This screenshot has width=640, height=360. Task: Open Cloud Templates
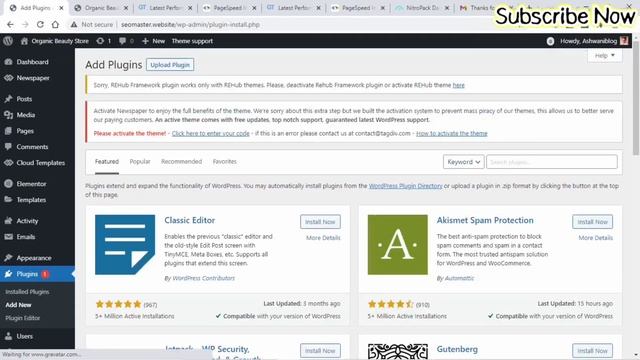(40, 163)
